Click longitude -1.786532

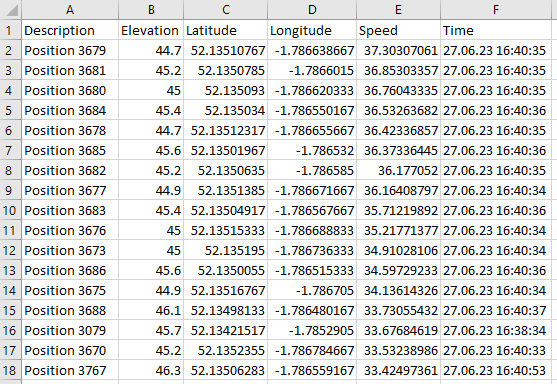coord(312,150)
